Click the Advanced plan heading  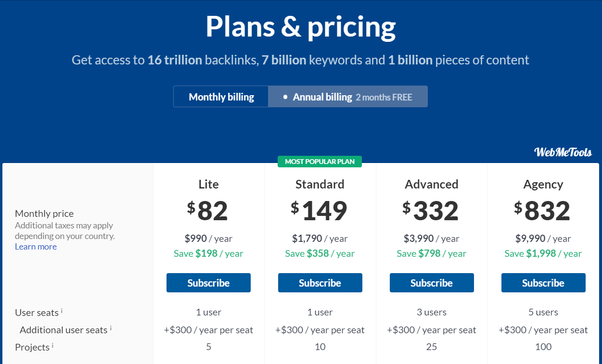pos(432,184)
